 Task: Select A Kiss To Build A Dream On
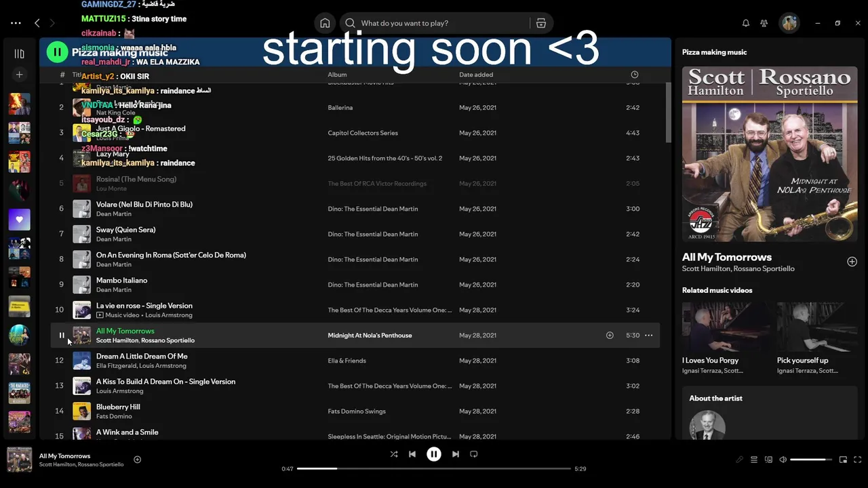165,382
